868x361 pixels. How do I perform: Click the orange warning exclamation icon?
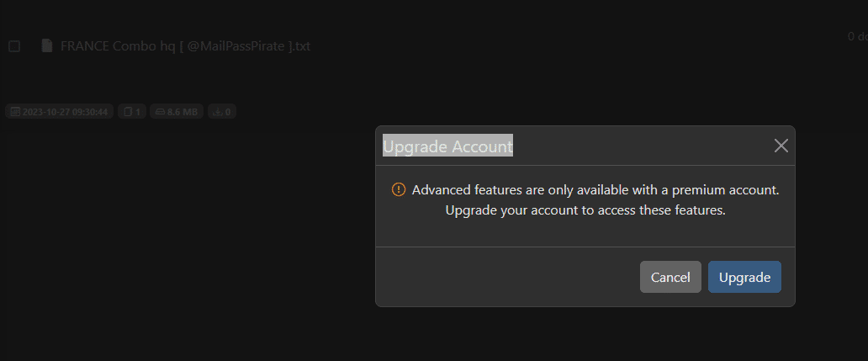399,189
